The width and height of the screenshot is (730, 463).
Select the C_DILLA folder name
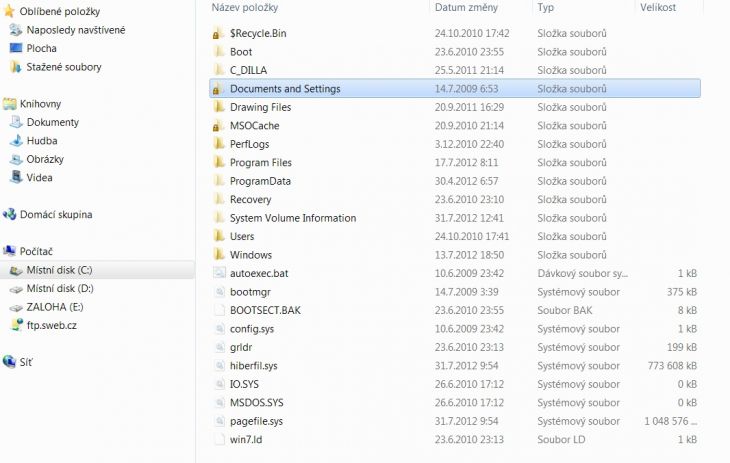(x=248, y=70)
